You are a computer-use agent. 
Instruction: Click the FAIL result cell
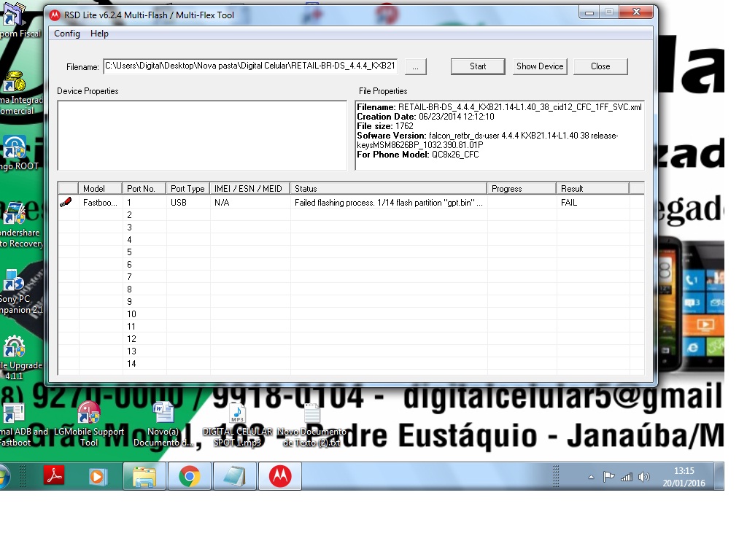569,203
